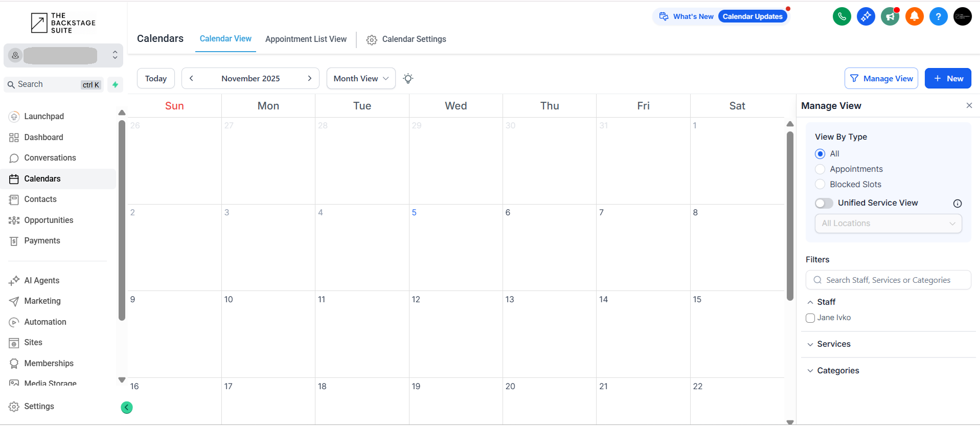Click the green lightning quick actions icon
This screenshot has width=980, height=426.
116,85
